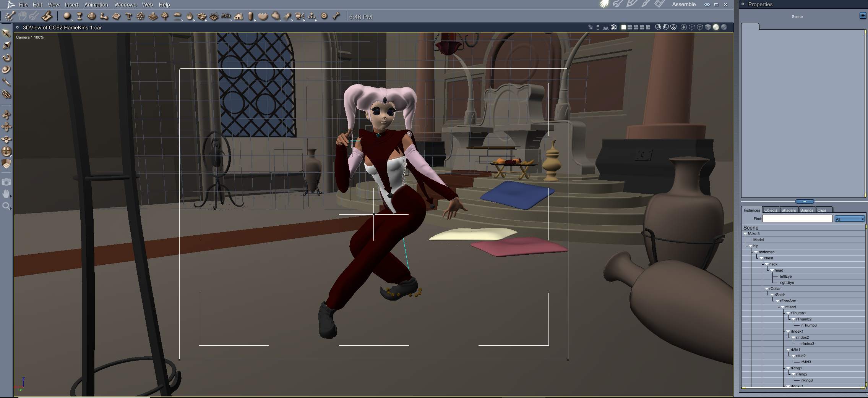Collapse the hip node
Viewport: 868px width, 398px height.
tap(751, 246)
